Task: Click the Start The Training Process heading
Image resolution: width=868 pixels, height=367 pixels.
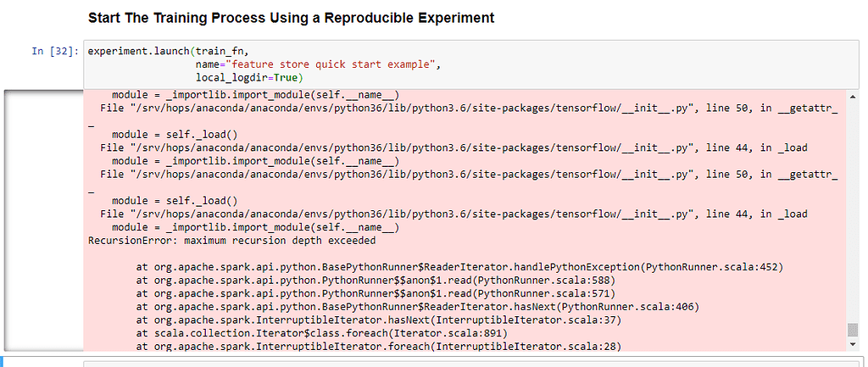Action: pos(291,18)
